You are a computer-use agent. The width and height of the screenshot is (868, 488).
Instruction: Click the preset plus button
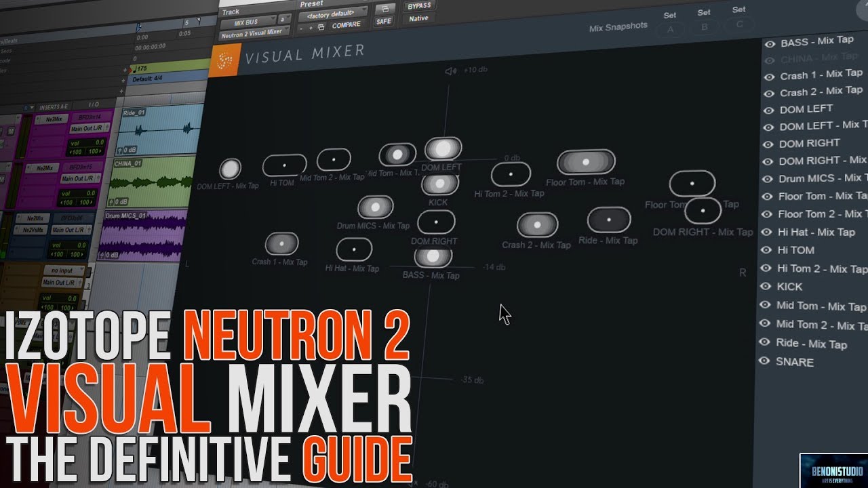click(311, 27)
